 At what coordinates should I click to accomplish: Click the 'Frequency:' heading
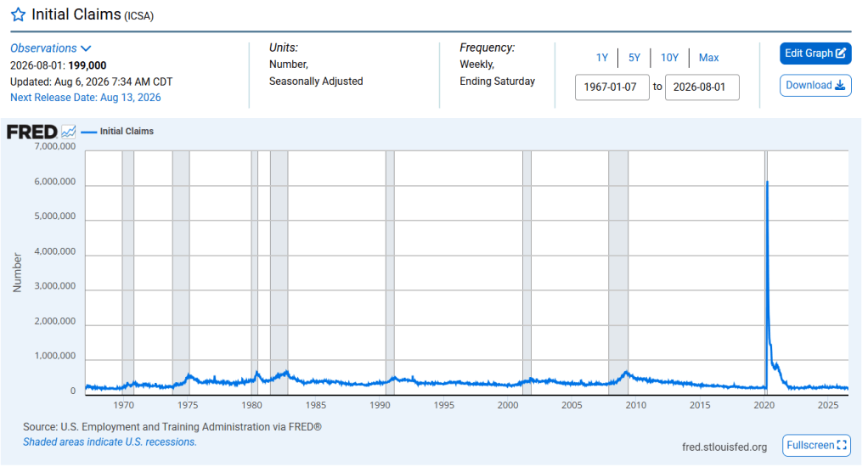click(488, 48)
